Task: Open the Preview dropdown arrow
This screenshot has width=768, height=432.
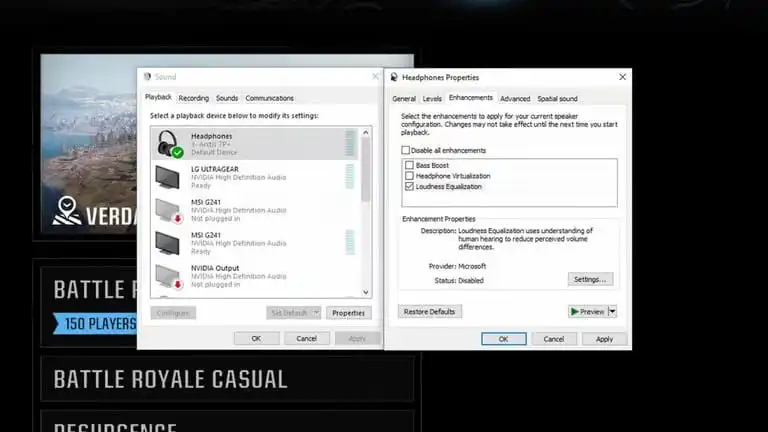Action: [612, 312]
